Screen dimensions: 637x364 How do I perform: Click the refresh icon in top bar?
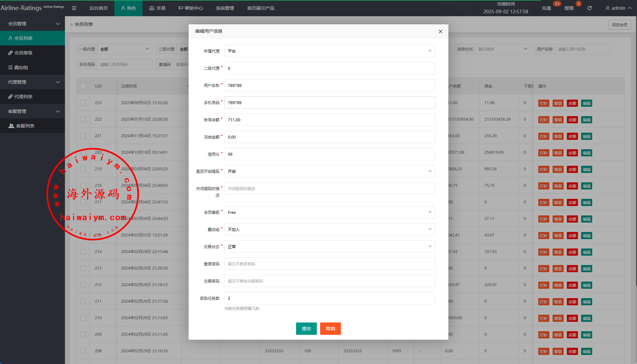[589, 8]
